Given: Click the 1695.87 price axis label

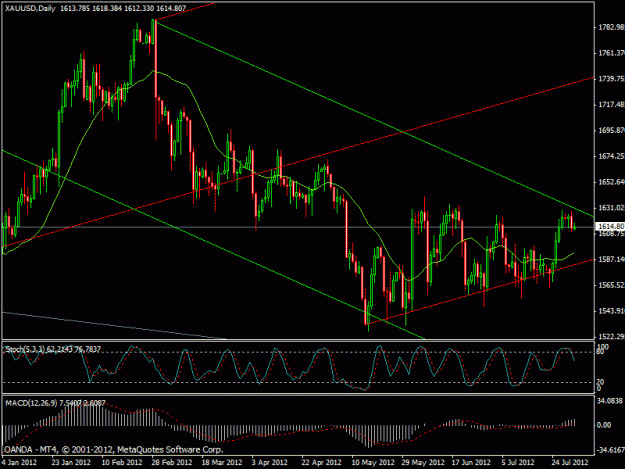Looking at the screenshot, I should [x=611, y=130].
